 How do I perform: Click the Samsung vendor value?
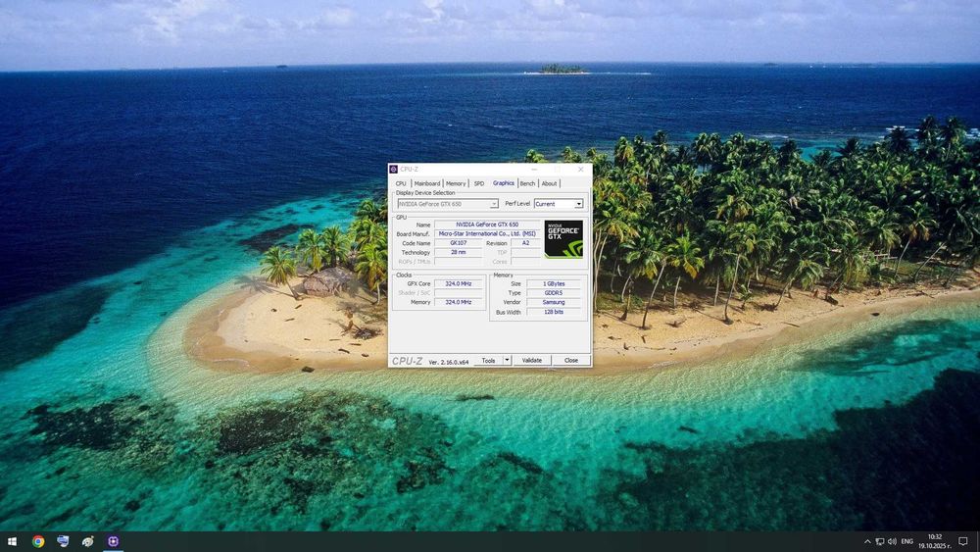click(x=554, y=302)
